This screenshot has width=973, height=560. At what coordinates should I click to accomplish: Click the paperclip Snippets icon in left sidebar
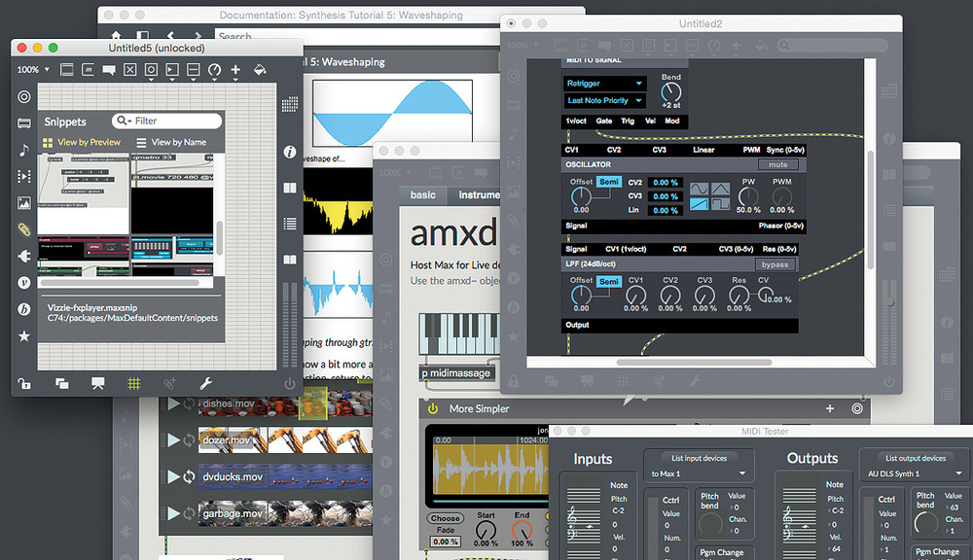pos(24,229)
